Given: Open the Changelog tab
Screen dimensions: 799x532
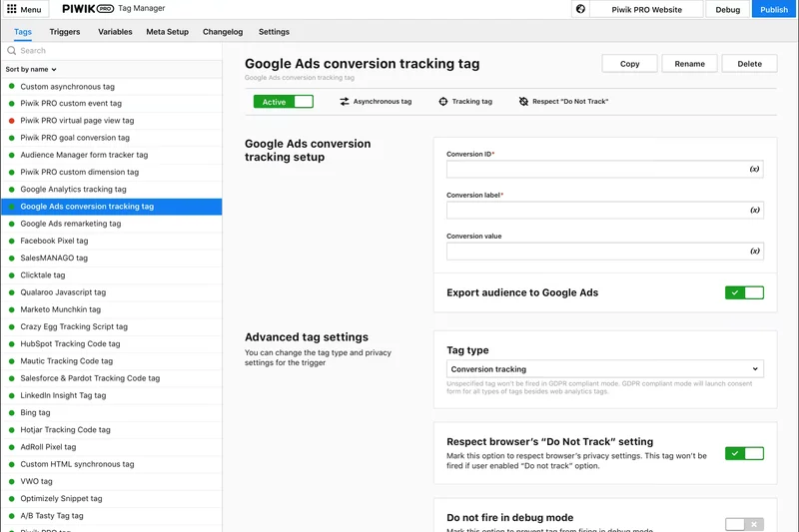Looking at the screenshot, I should point(223,32).
